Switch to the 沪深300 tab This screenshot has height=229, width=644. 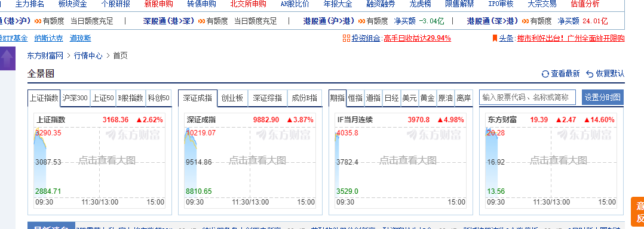point(75,98)
